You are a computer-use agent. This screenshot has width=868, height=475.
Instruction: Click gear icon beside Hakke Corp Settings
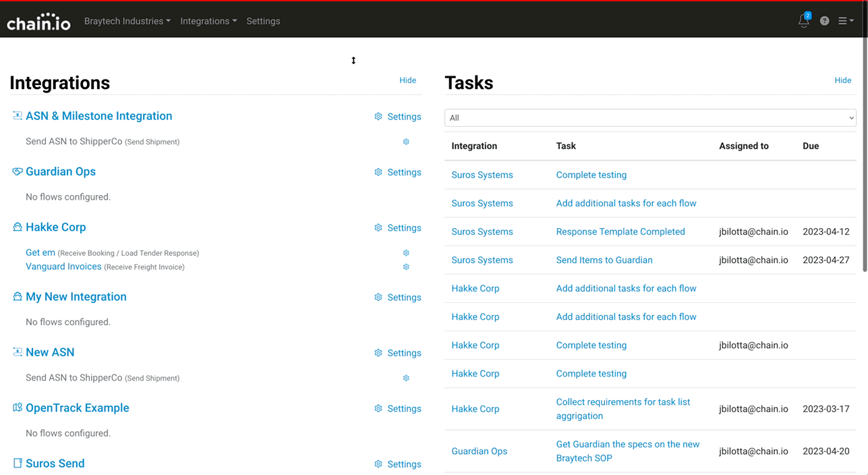coord(378,228)
